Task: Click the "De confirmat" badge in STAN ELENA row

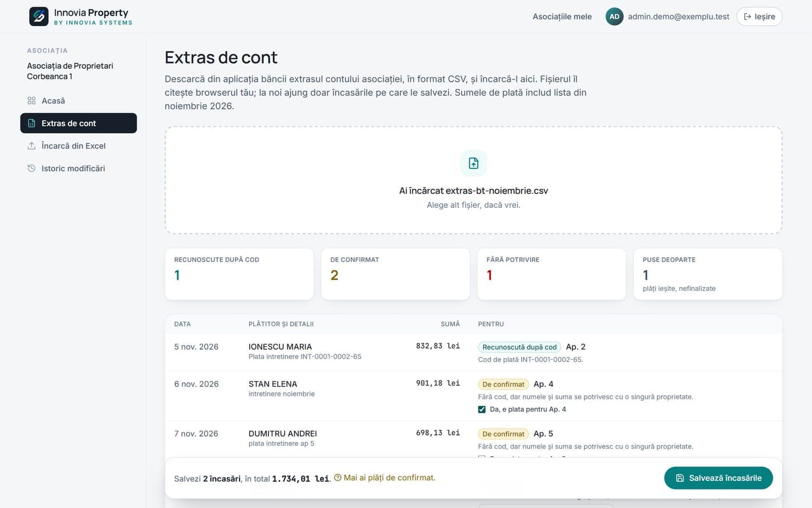Action: (x=503, y=385)
